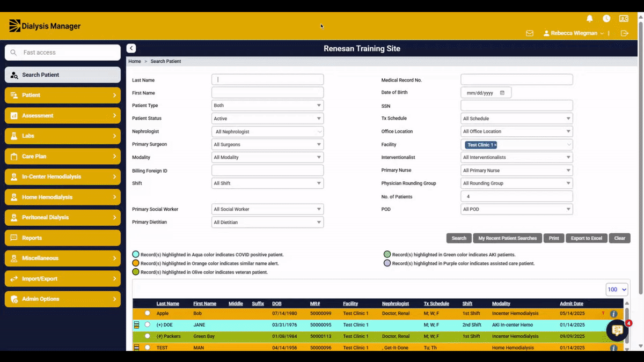The height and width of the screenshot is (362, 644).
Task: Change the results page size dropdown showing 100
Action: [x=617, y=290]
